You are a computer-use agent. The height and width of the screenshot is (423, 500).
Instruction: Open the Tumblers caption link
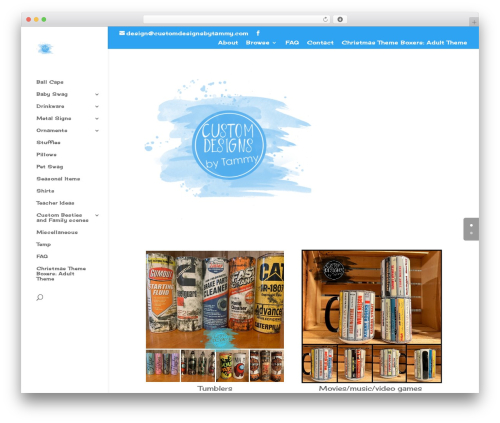pyautogui.click(x=215, y=388)
